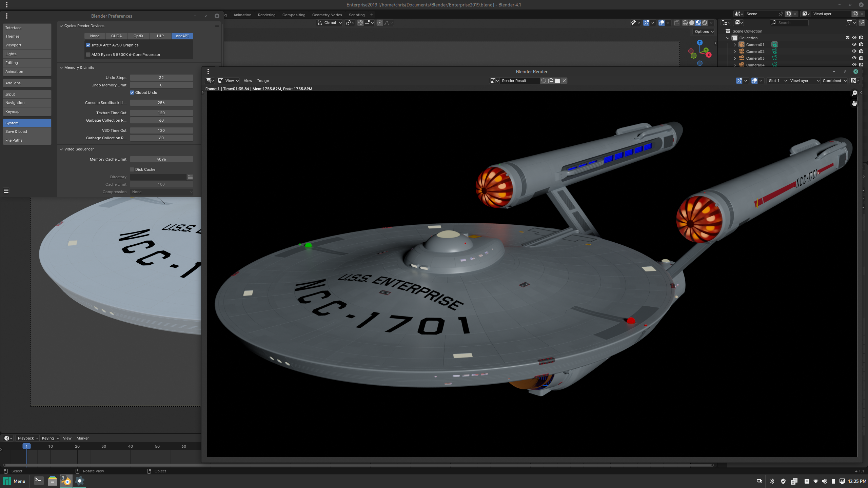This screenshot has width=868, height=488.
Task: Expand Camera02 in the outliner
Action: (735, 51)
